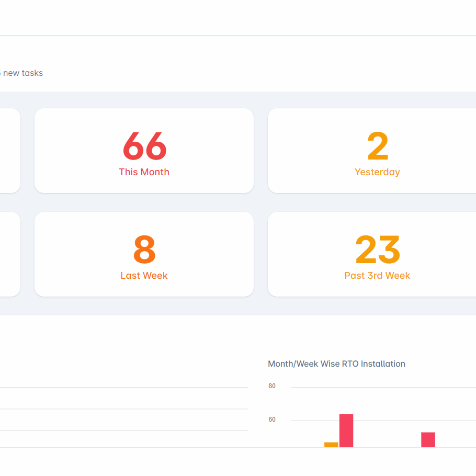The image size is (476, 476).
Task: Open the Yesterday label text
Action: [377, 172]
